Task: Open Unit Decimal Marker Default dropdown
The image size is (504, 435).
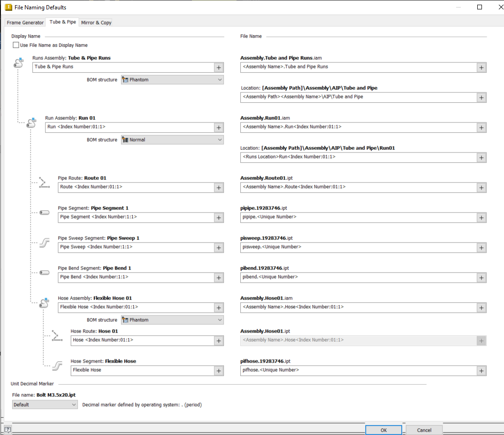Action: click(x=45, y=405)
